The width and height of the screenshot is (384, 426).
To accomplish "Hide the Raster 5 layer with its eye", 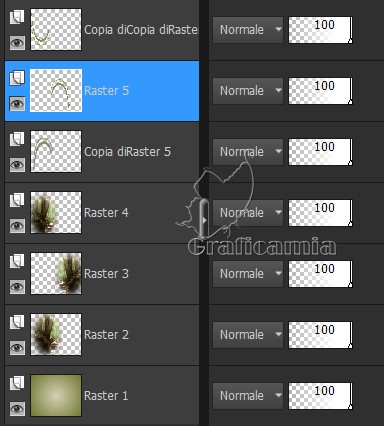I will 17,104.
